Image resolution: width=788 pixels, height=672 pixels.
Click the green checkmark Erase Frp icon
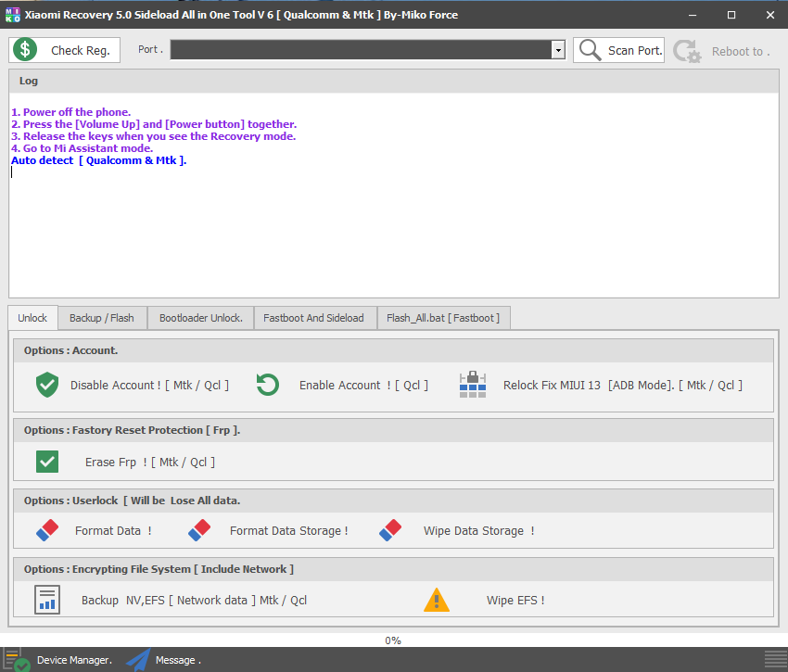(47, 462)
